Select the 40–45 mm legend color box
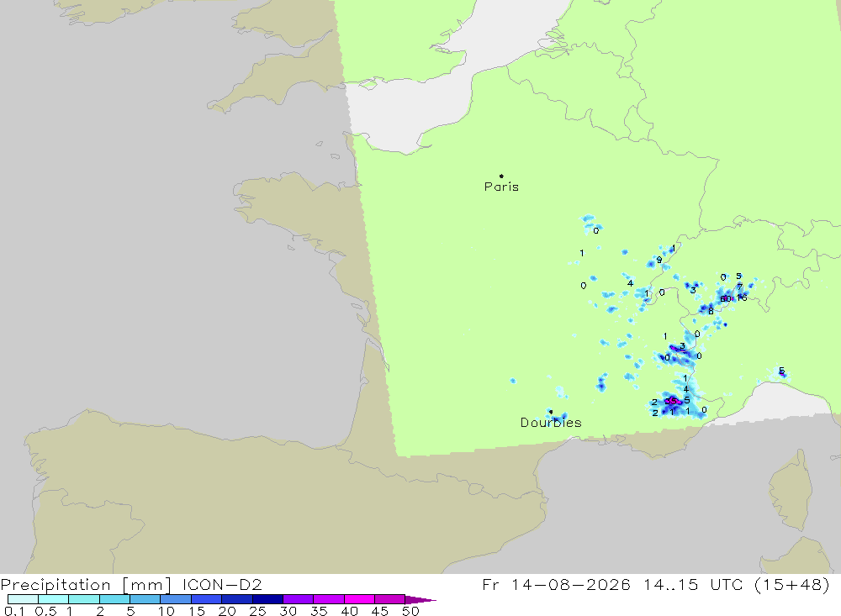The image size is (841, 616). [359, 599]
